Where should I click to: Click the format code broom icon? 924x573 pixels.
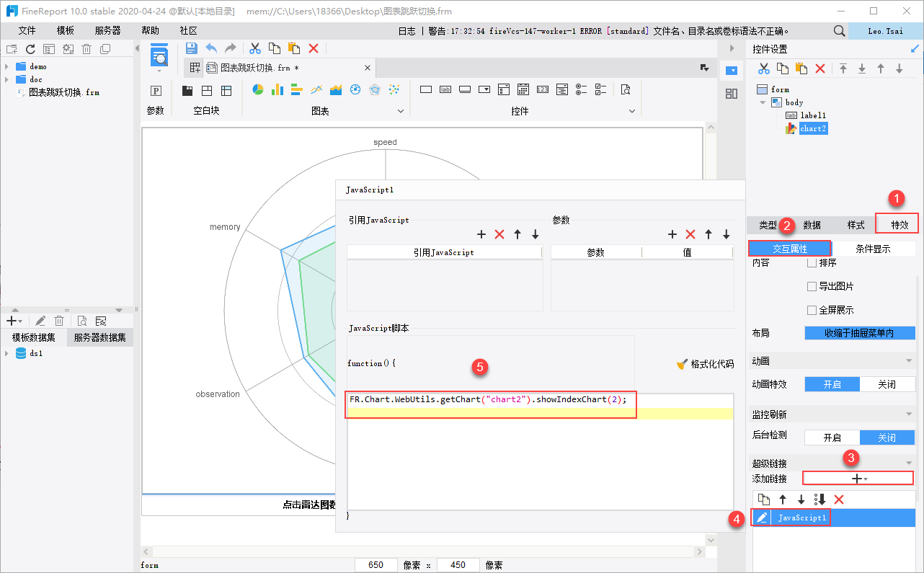682,364
